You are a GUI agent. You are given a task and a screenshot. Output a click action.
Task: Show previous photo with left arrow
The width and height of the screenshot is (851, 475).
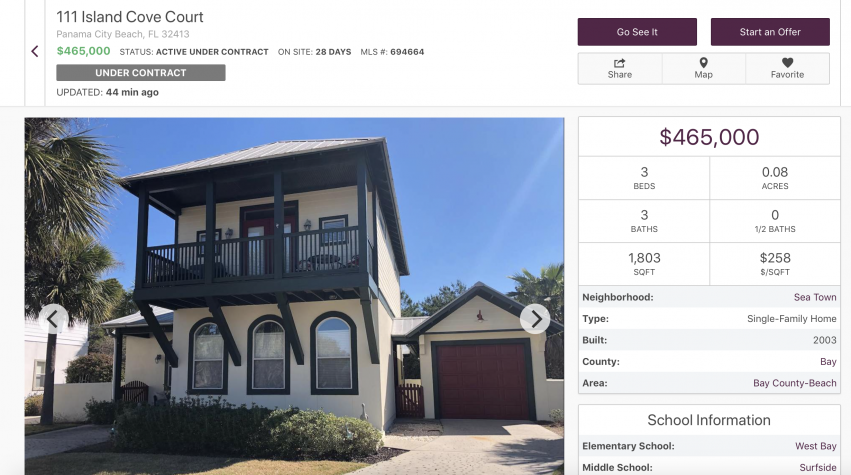click(53, 319)
